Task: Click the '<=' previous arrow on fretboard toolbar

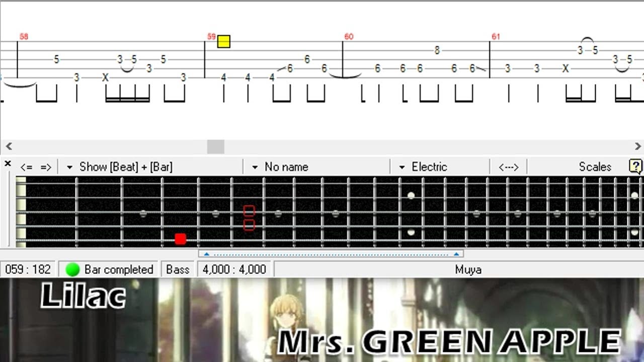Action: [x=26, y=167]
